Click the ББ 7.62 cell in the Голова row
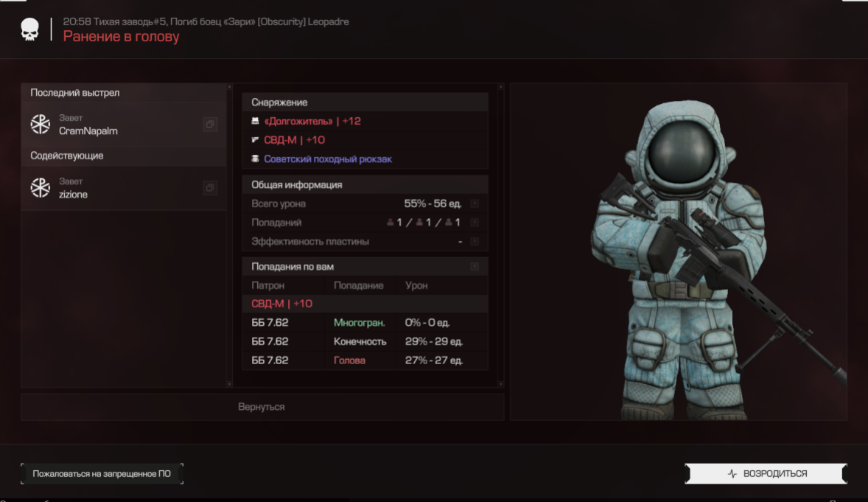Viewport: 868px width, 502px height. (270, 360)
